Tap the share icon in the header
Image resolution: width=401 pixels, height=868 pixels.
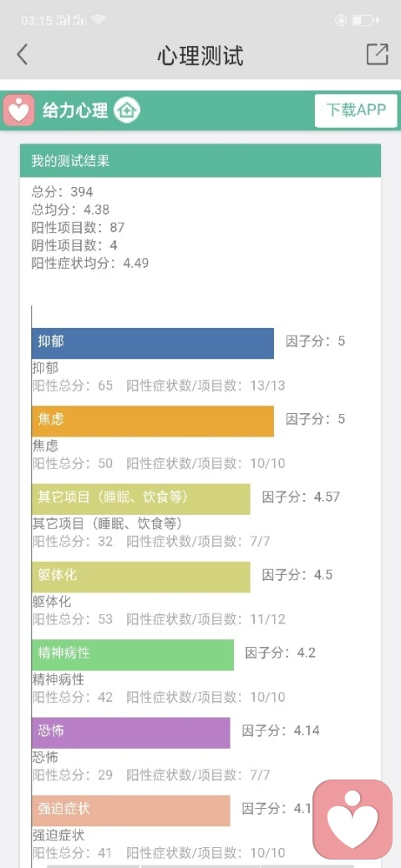[x=377, y=54]
